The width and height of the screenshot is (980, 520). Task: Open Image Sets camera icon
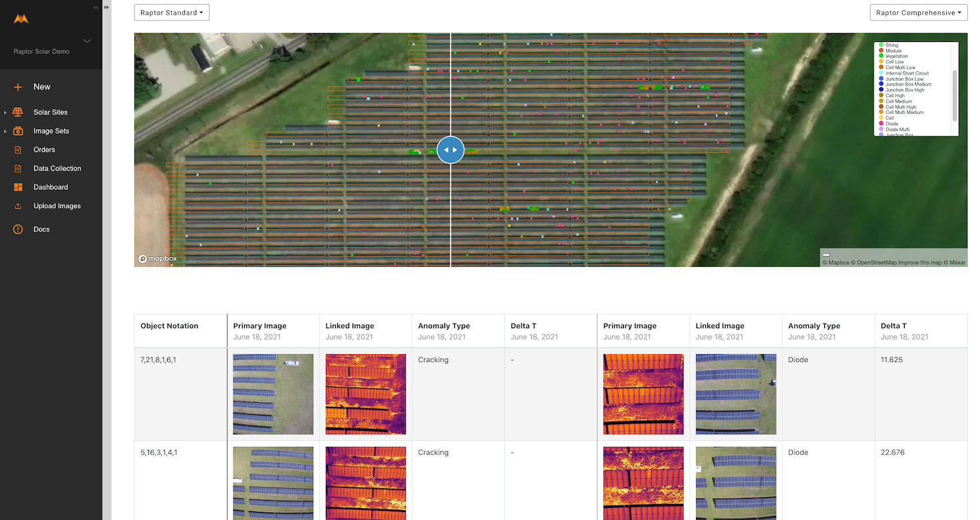[18, 131]
